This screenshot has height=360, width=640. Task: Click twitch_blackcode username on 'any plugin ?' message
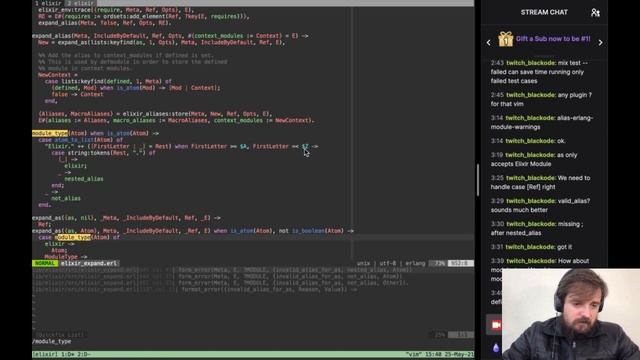pos(531,95)
